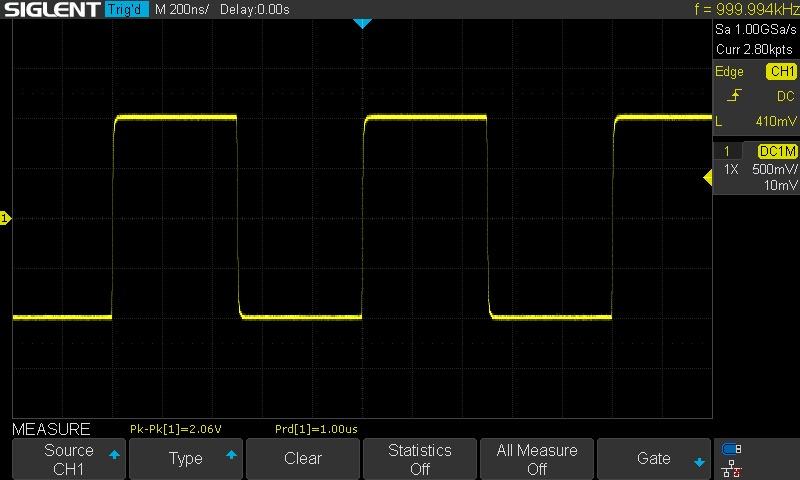Click the rising edge trigger slope icon

(734, 96)
